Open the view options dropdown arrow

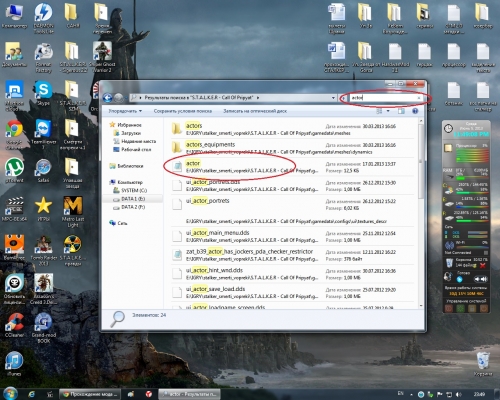coord(388,111)
